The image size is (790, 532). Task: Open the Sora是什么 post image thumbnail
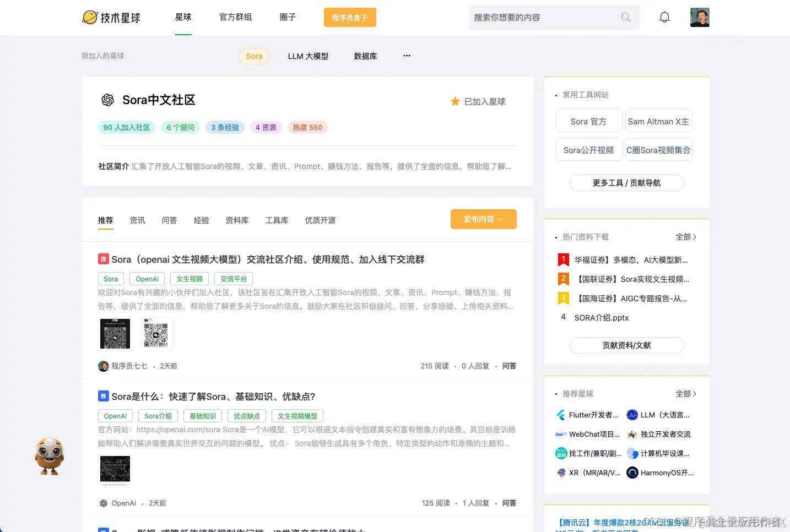point(115,470)
